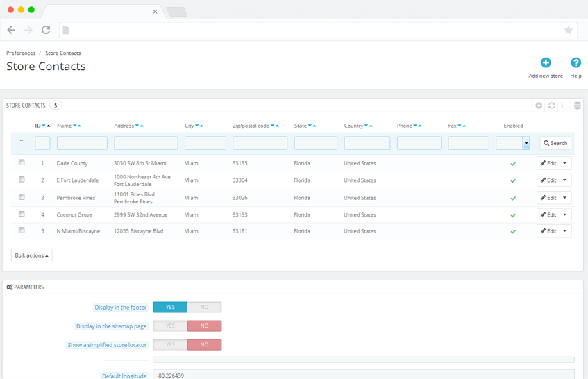Sort City column ascending arrow

coord(201,126)
